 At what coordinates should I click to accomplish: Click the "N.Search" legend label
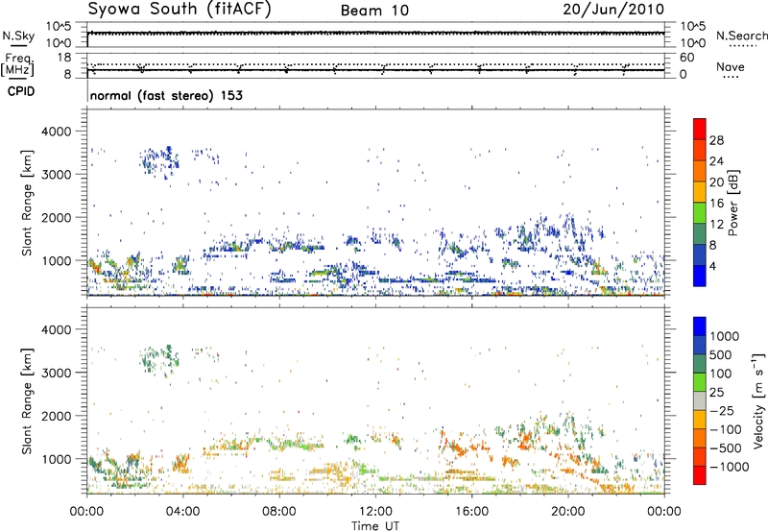click(x=741, y=36)
